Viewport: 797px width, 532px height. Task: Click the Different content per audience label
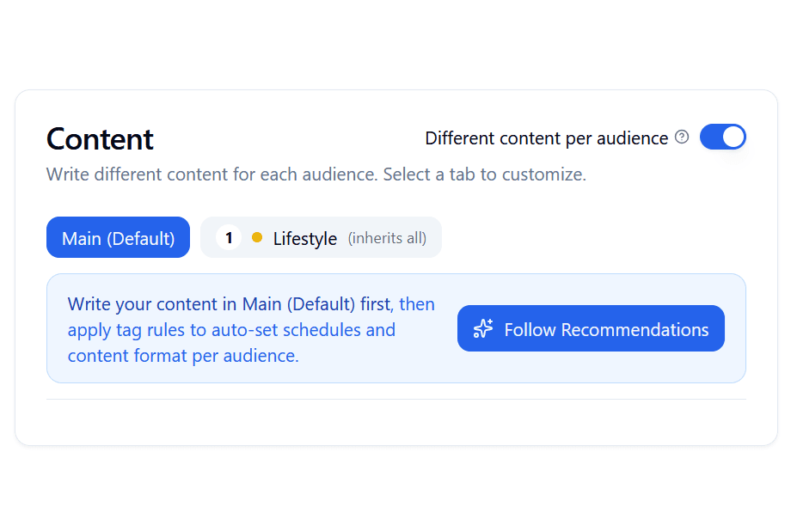[x=546, y=138]
